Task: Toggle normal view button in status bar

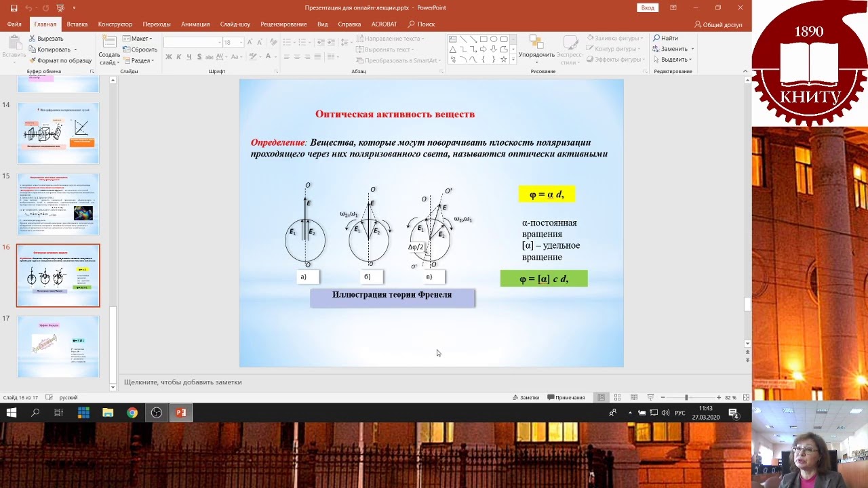Action: [x=601, y=397]
